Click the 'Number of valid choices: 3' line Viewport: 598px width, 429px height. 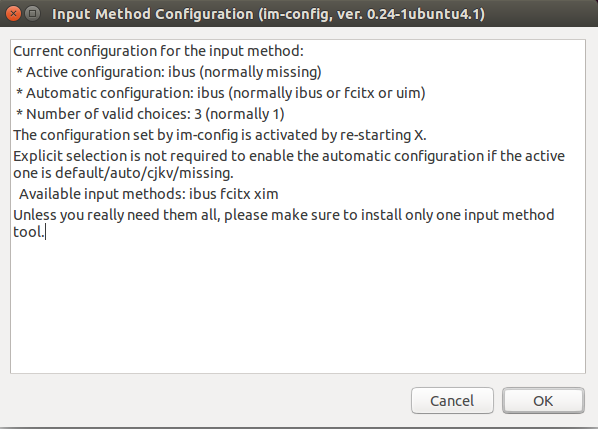150,114
